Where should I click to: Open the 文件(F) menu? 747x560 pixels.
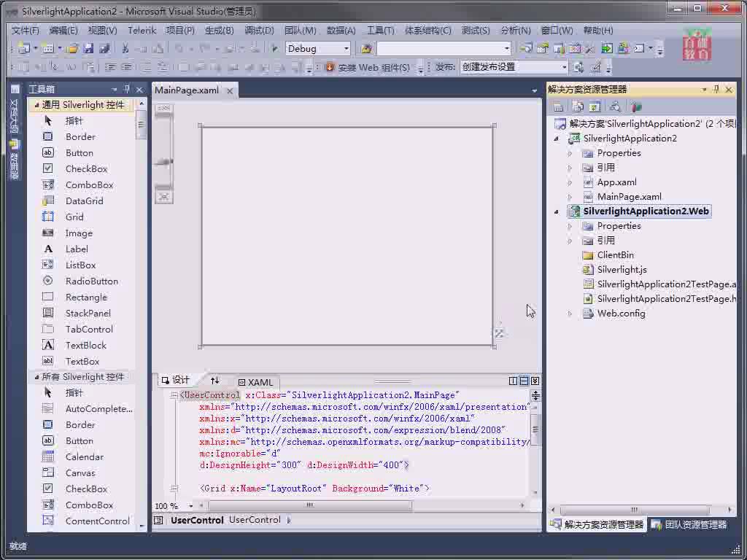(26, 31)
